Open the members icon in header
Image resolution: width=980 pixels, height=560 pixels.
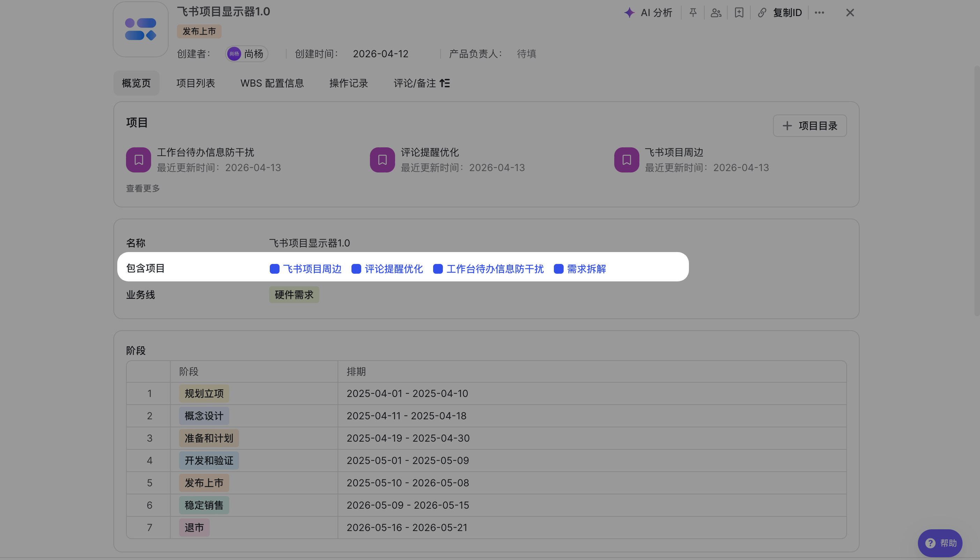tap(716, 13)
